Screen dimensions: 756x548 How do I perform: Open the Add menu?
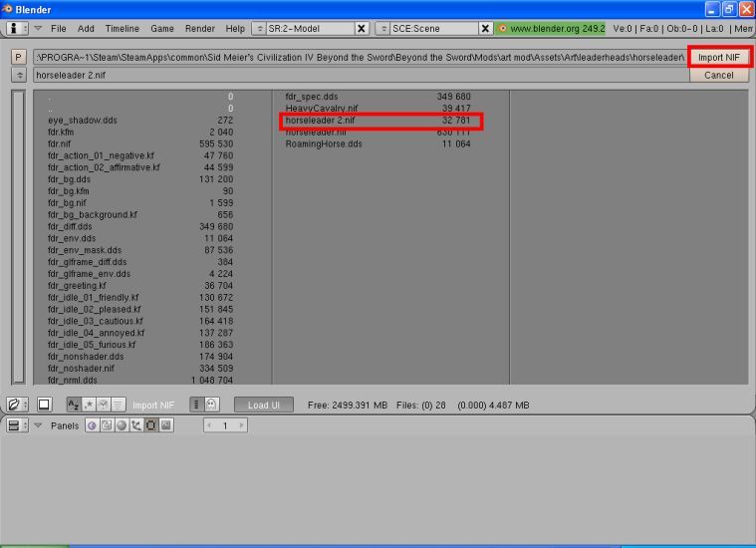pyautogui.click(x=86, y=29)
